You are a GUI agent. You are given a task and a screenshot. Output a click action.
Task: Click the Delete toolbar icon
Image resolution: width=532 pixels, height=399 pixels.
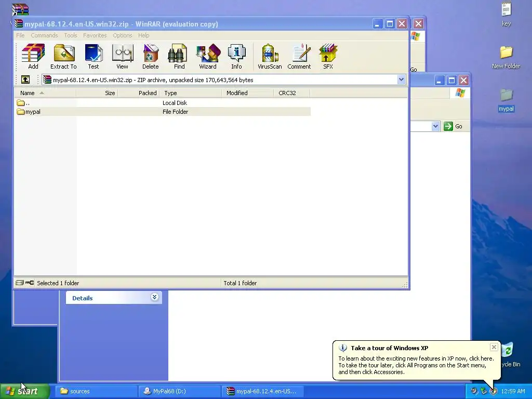point(150,57)
